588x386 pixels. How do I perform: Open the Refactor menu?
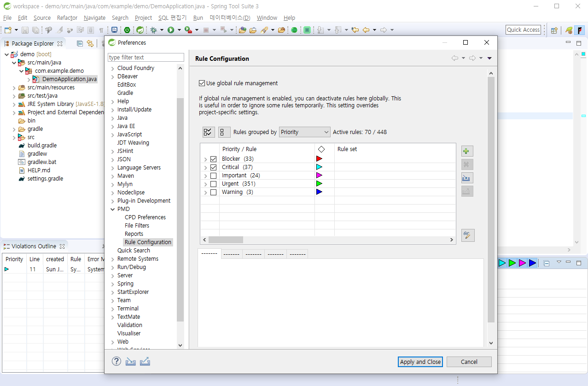67,18
